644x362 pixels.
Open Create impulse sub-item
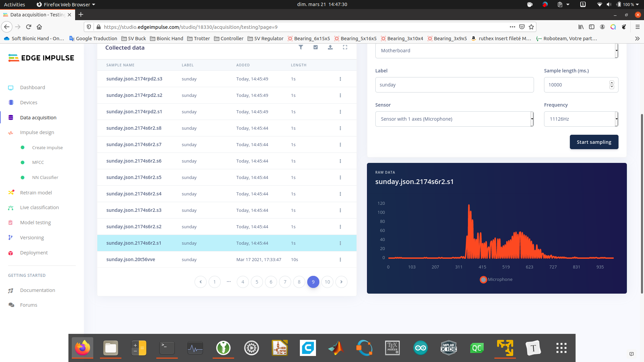pyautogui.click(x=47, y=147)
